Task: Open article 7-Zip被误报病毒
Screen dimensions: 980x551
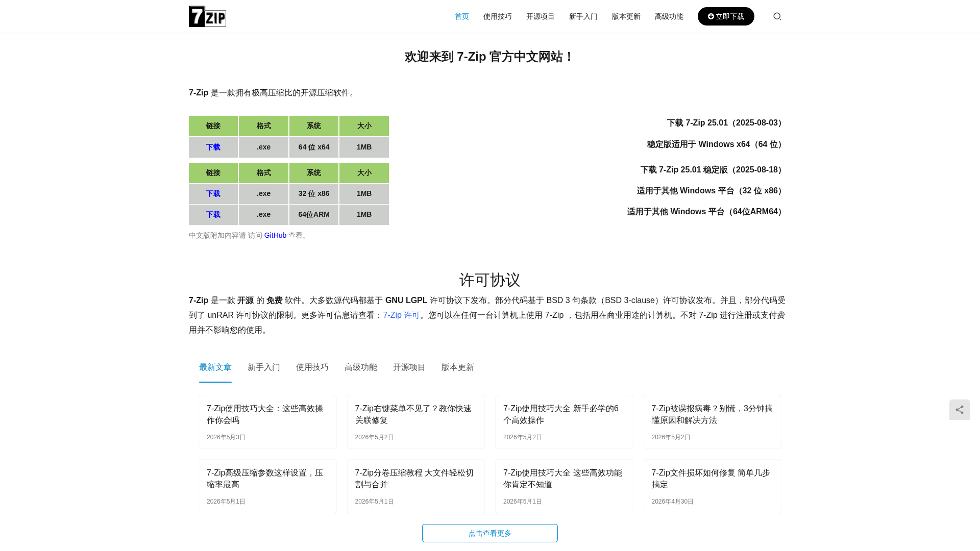Action: (712, 414)
